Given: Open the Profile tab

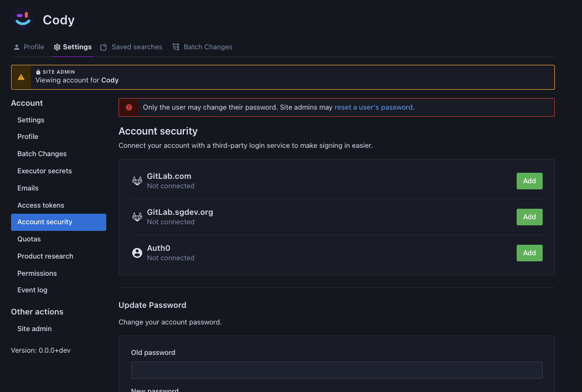Looking at the screenshot, I should tap(29, 47).
